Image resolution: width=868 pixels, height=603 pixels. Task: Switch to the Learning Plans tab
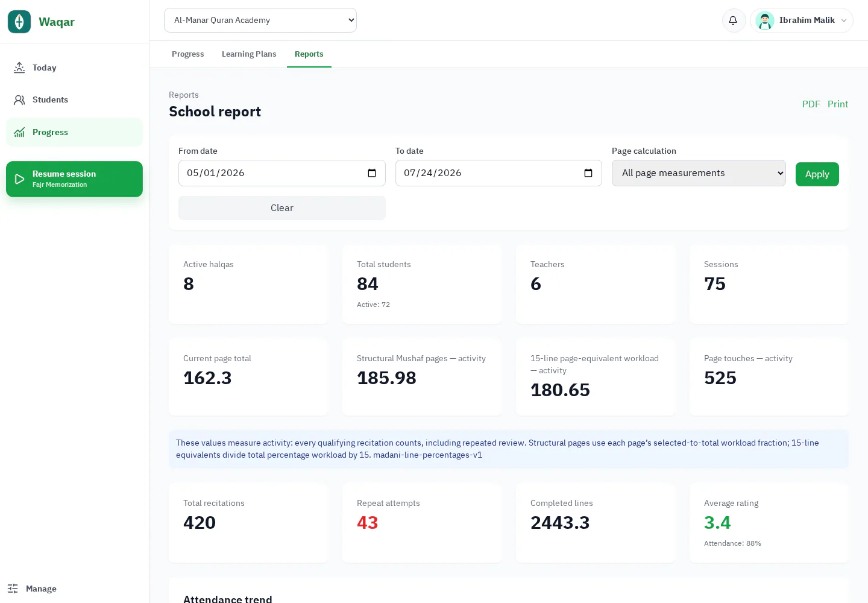249,54
